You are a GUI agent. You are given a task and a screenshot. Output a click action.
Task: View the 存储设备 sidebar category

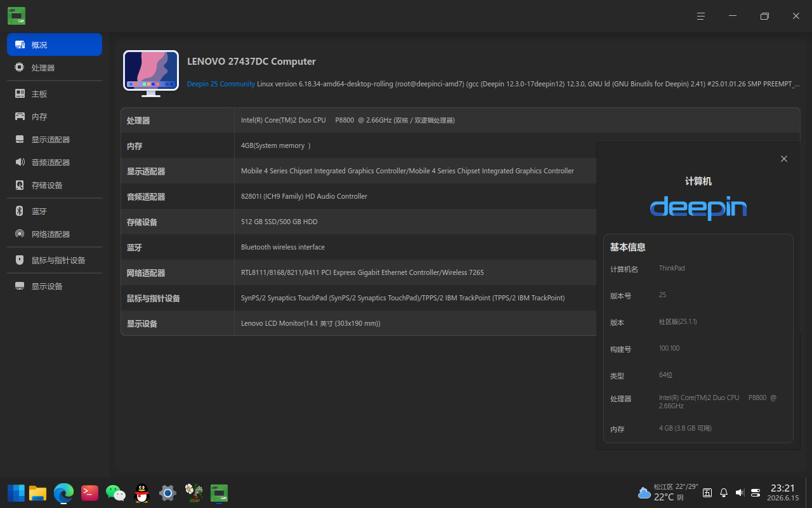(55, 185)
